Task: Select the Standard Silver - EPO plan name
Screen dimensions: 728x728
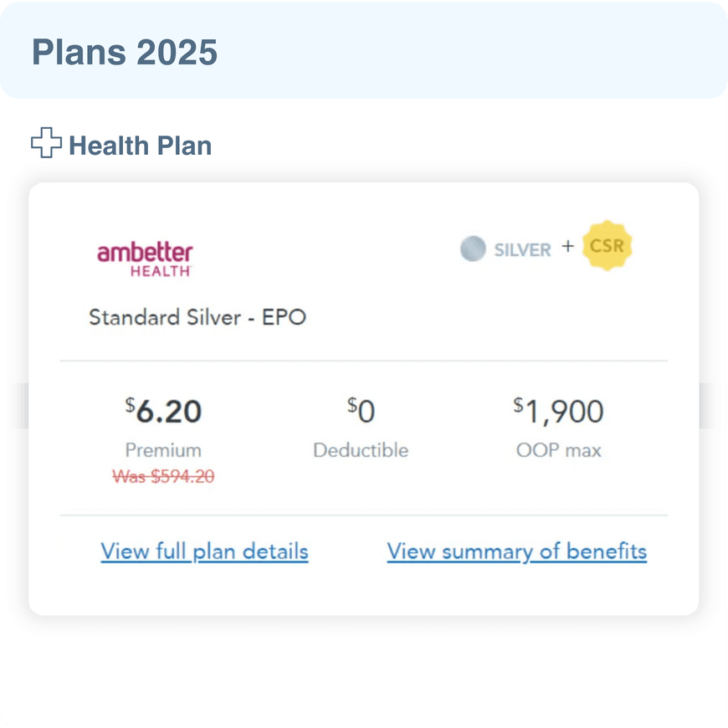Action: tap(197, 318)
